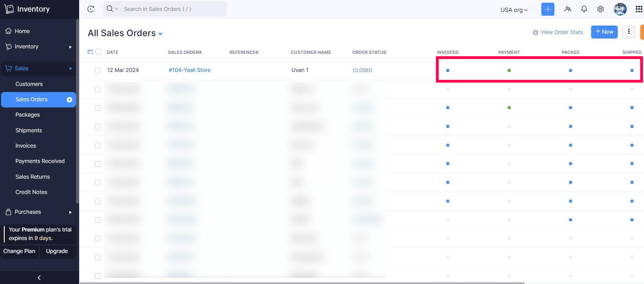Viewport: 644px width, 284px height.
Task: Click the blue quick-create plus icon
Action: pyautogui.click(x=547, y=9)
